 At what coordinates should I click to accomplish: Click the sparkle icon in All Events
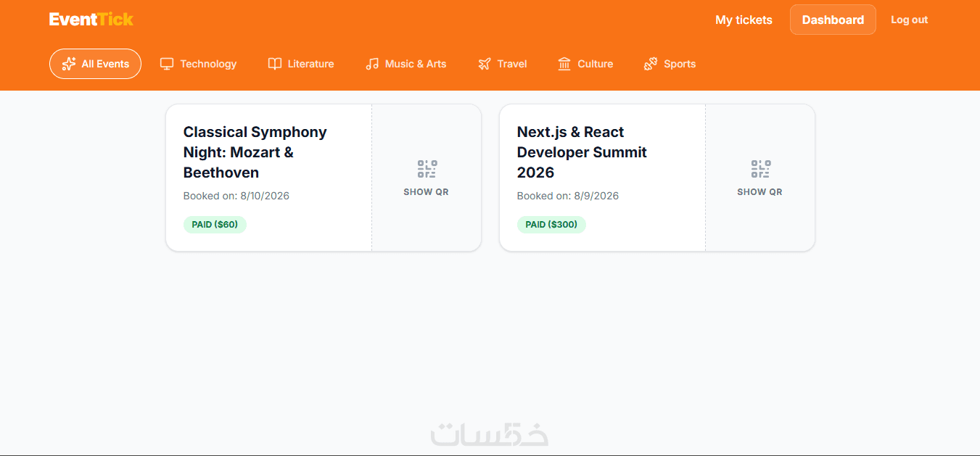click(x=69, y=64)
